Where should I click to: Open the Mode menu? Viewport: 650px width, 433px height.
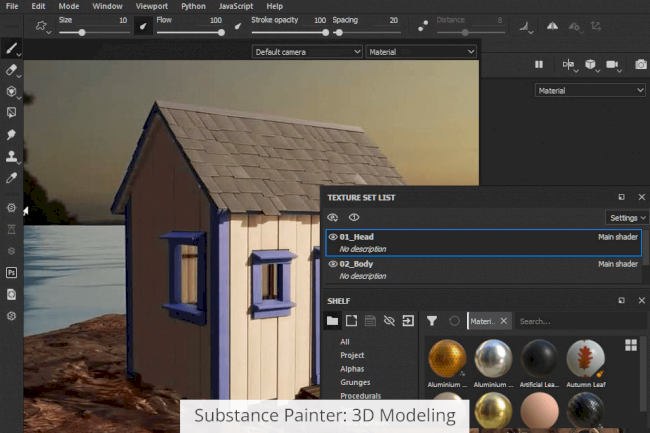click(x=69, y=6)
